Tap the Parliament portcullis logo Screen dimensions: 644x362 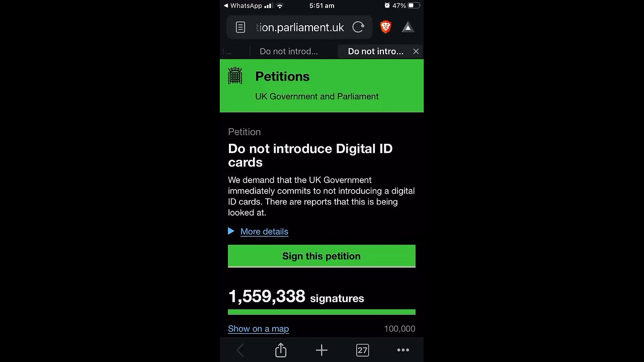pyautogui.click(x=235, y=76)
